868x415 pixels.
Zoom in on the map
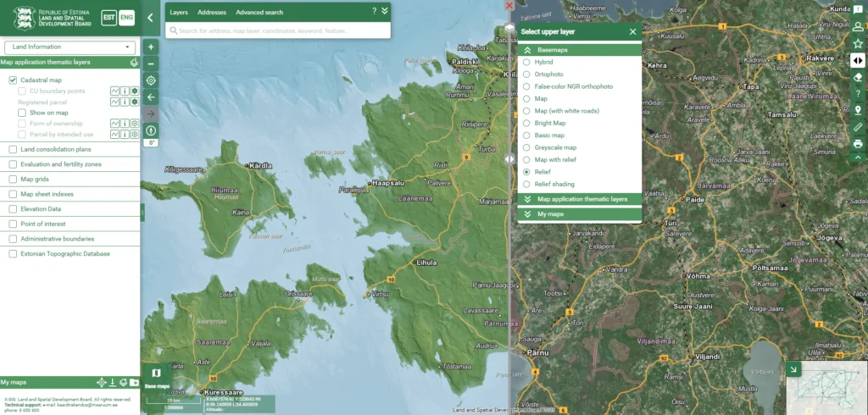[x=151, y=47]
